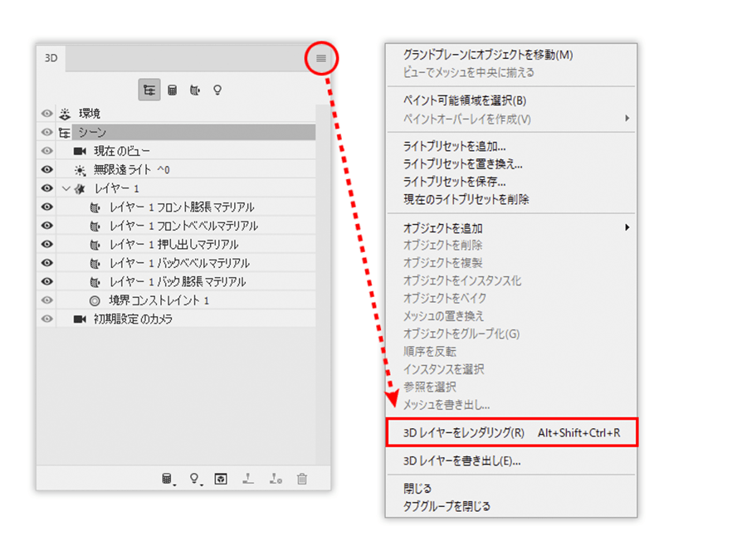This screenshot has height=560, width=747.
Task: Toggle visibility of 現在のビュー
Action: point(46,150)
